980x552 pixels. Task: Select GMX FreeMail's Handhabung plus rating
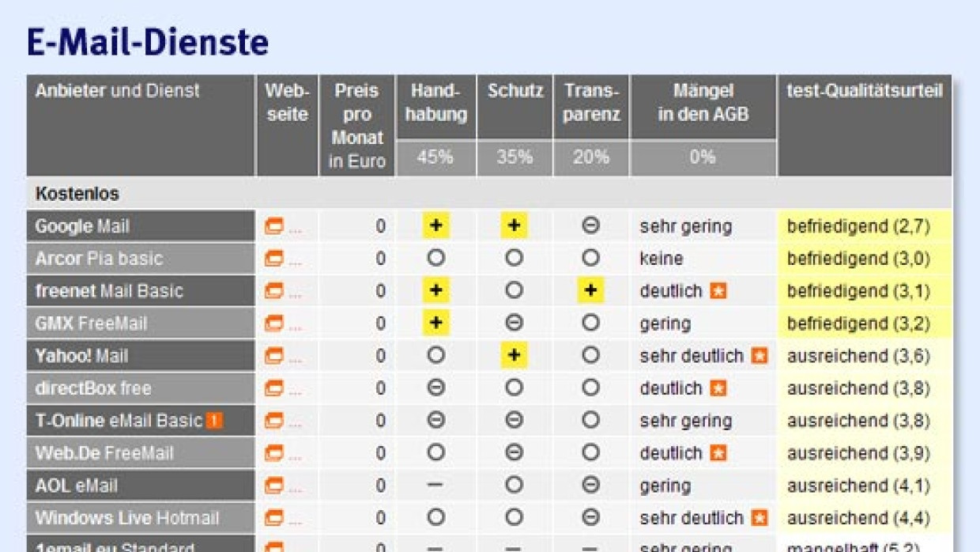[435, 323]
